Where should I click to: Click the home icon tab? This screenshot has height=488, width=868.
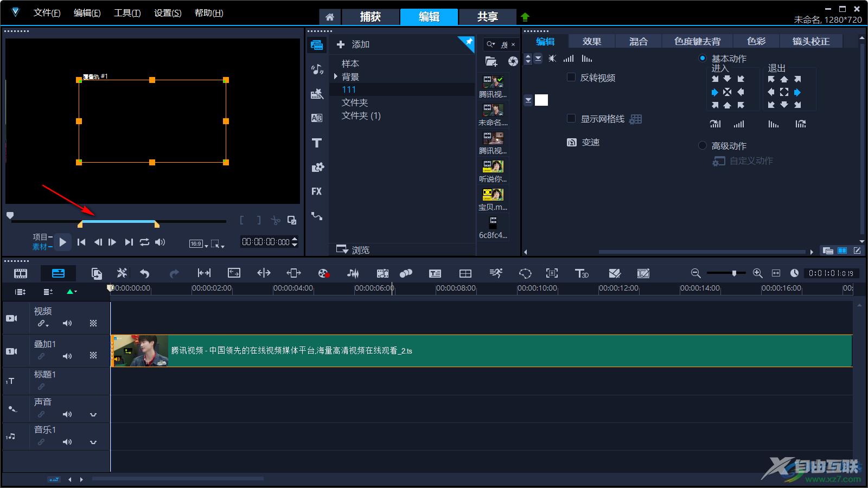coord(329,17)
